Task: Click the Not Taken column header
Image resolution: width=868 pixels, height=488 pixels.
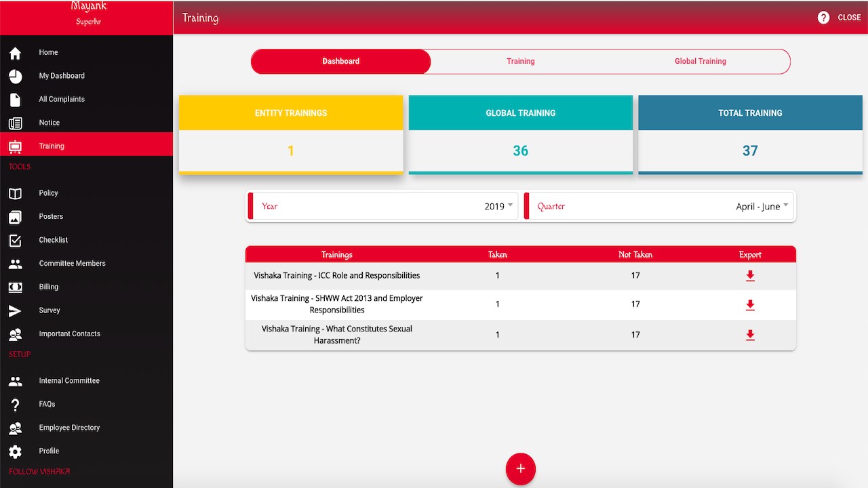Action: tap(635, 255)
